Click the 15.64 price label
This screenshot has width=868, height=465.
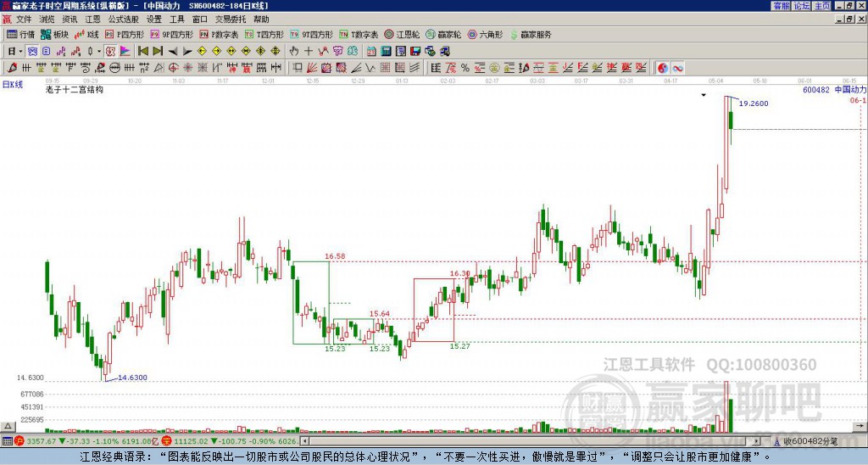click(x=380, y=314)
